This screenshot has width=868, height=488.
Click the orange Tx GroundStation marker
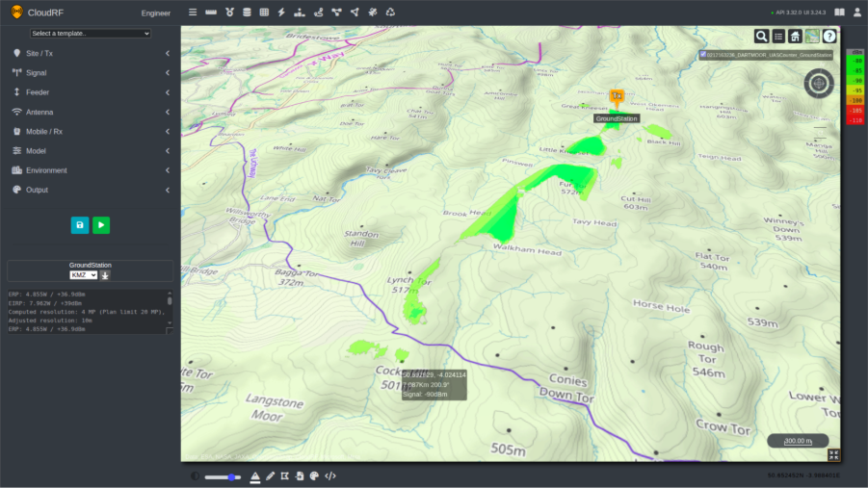click(617, 96)
